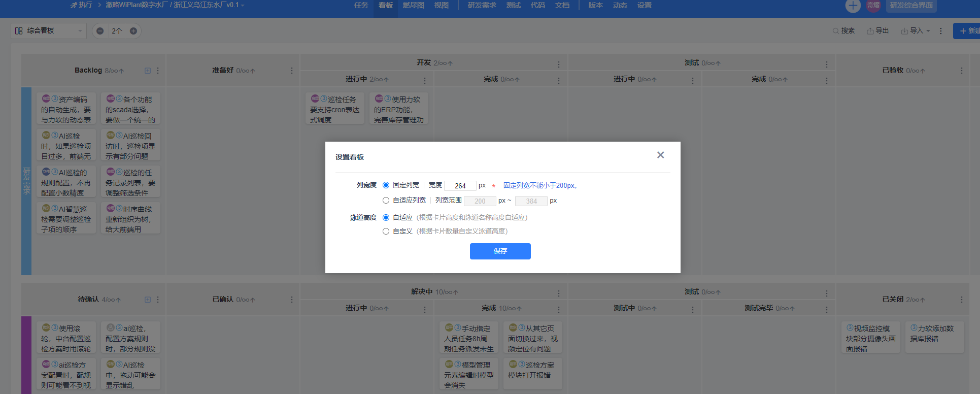Close the 设置看板 dialog
The height and width of the screenshot is (394, 980).
(x=660, y=155)
